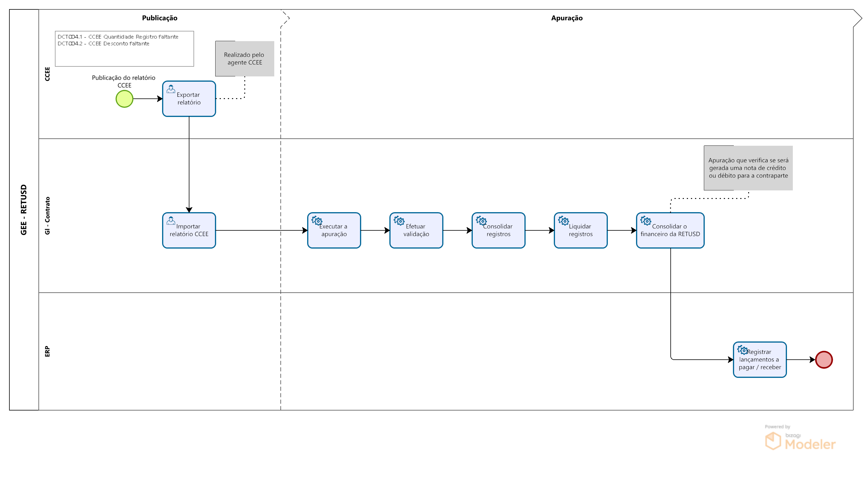Click the user icon on Importar relatório CCEE

[x=171, y=220]
